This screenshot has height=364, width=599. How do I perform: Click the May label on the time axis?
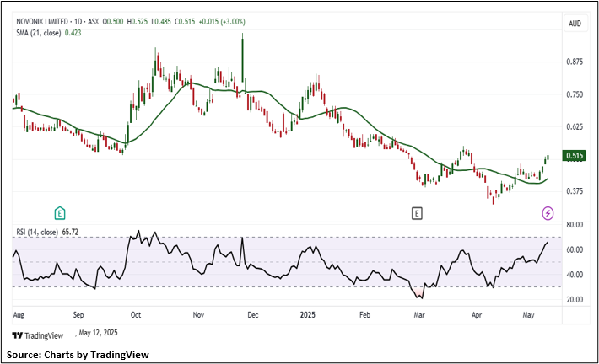pyautogui.click(x=528, y=315)
